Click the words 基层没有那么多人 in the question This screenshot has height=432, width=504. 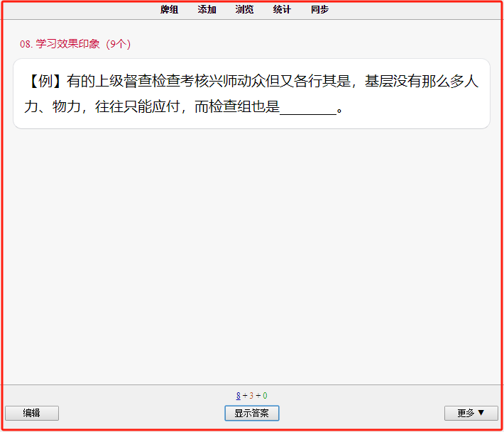pyautogui.click(x=422, y=81)
